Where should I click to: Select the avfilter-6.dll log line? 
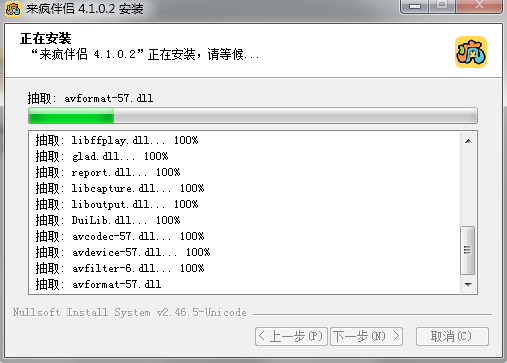[x=120, y=268]
